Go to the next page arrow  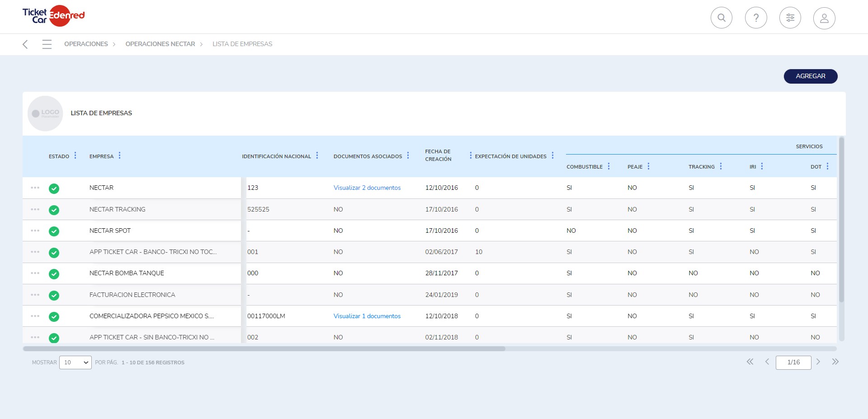pyautogui.click(x=818, y=362)
